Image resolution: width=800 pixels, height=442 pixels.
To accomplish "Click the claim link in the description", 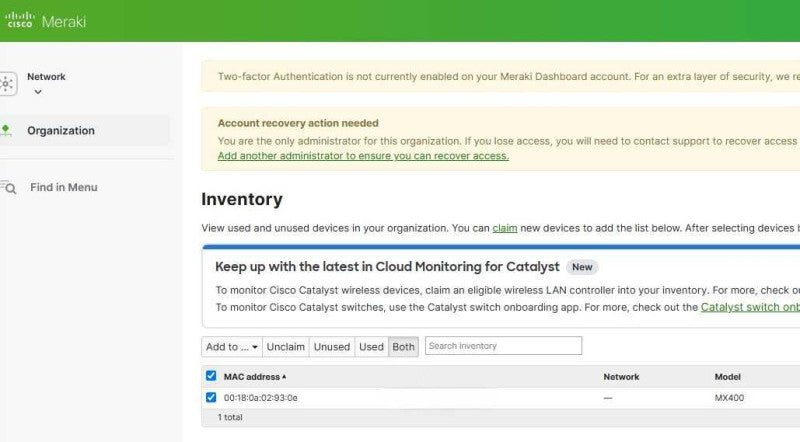I will [505, 228].
